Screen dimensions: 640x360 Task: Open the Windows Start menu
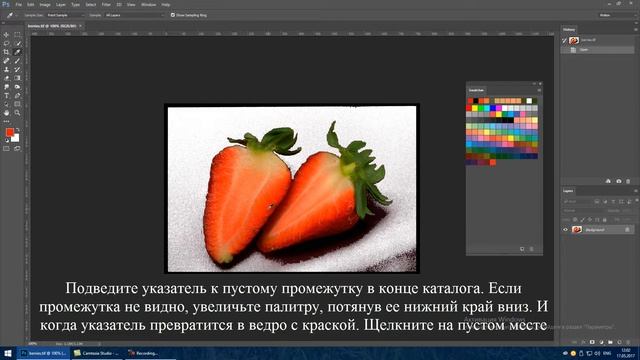coord(8,353)
